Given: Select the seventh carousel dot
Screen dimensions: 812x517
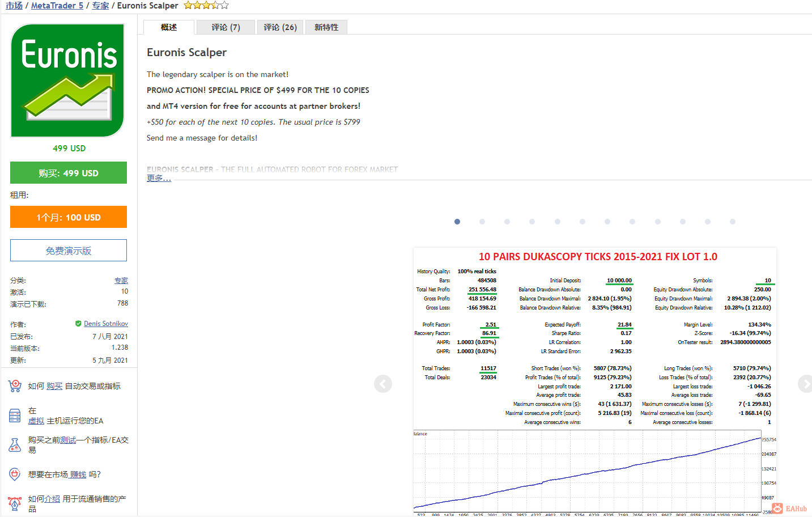Looking at the screenshot, I should (x=607, y=222).
